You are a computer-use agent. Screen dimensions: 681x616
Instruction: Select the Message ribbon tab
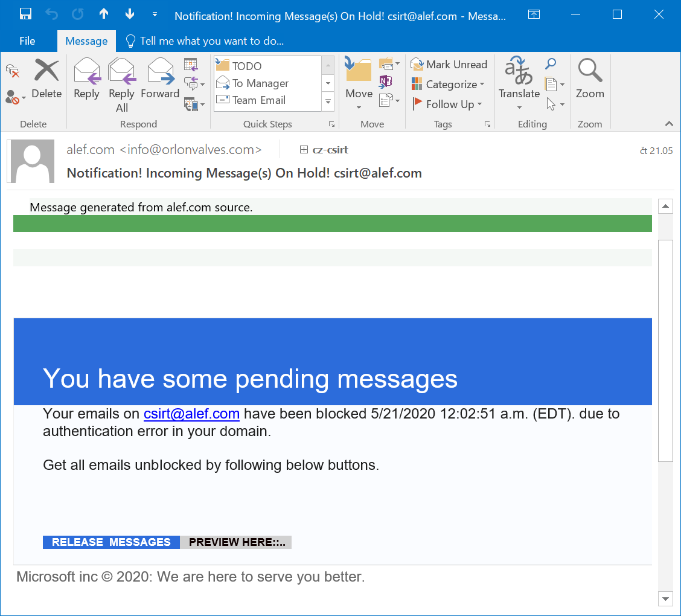86,41
